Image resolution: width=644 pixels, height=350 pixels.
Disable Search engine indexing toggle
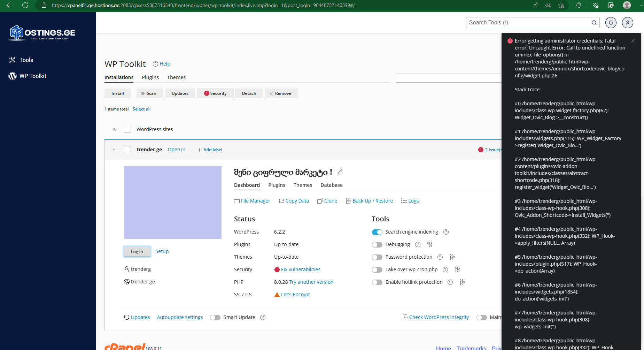[377, 232]
